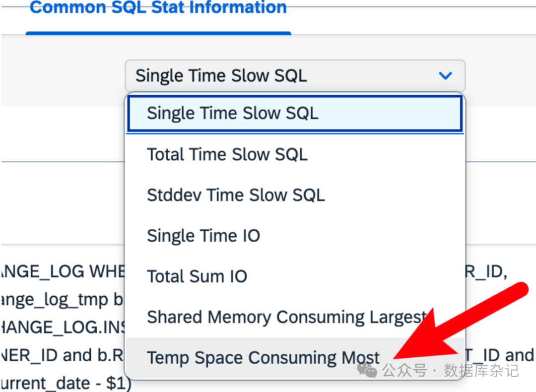Image resolution: width=536 pixels, height=392 pixels.
Task: Choose the Total Sum IO entry
Action: [x=197, y=276]
